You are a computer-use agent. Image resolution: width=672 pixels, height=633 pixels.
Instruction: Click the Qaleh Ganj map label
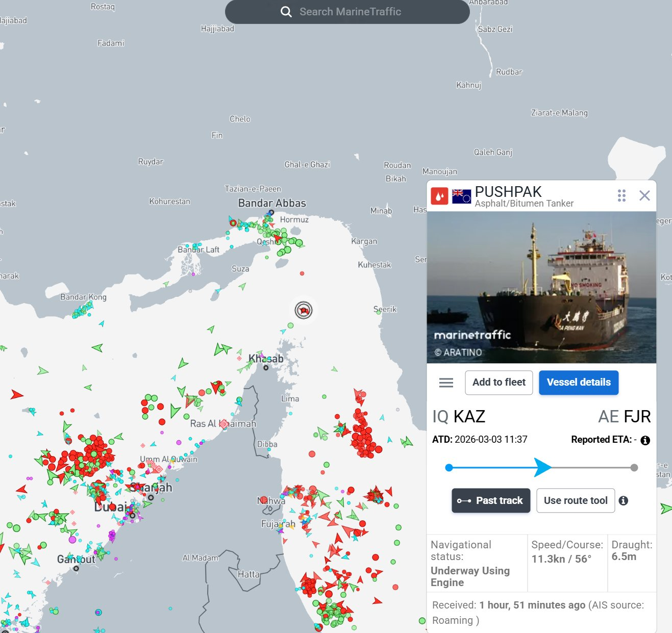(x=493, y=152)
